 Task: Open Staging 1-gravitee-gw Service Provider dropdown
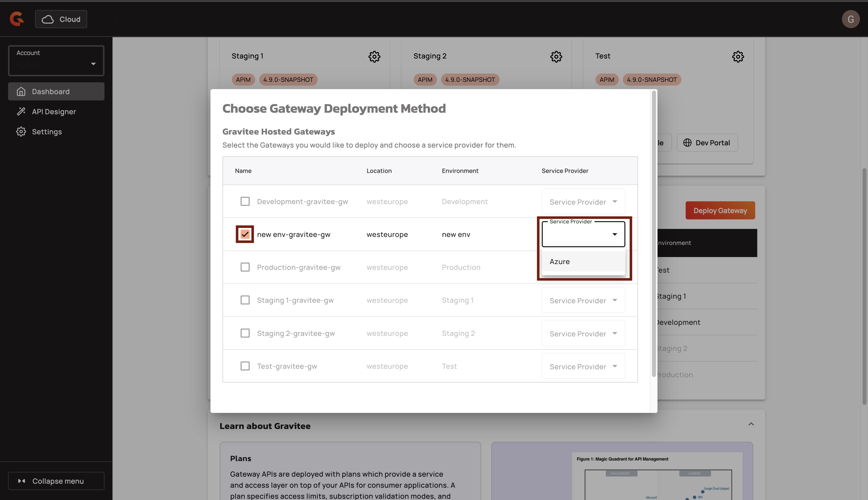point(583,300)
